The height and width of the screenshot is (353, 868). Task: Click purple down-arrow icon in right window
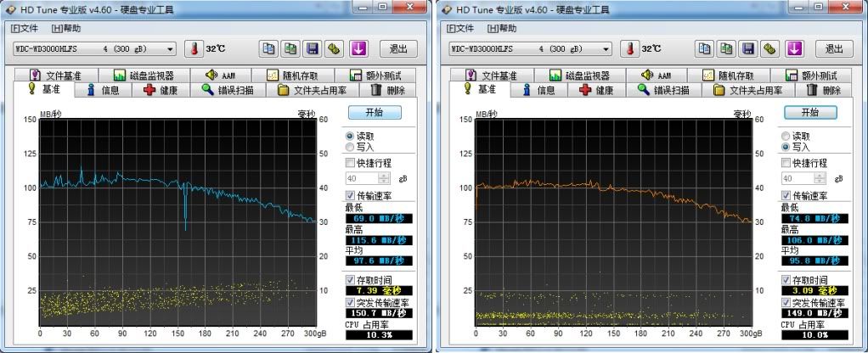pyautogui.click(x=794, y=48)
